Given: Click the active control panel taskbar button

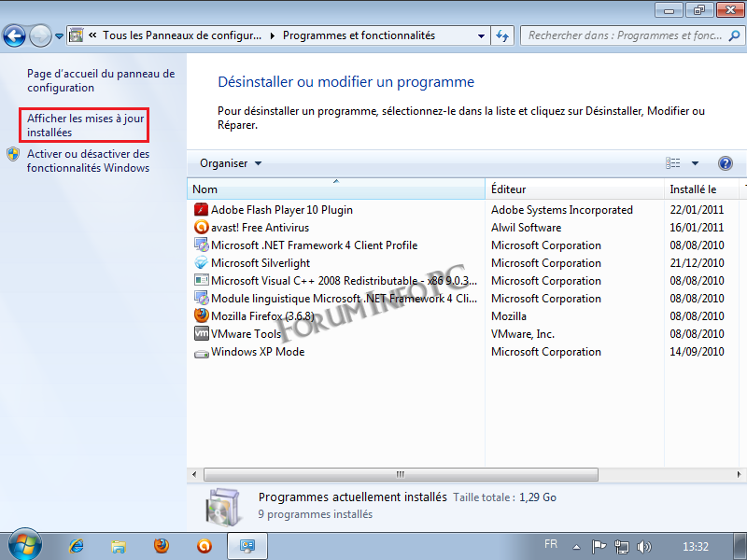Looking at the screenshot, I should 247,546.
